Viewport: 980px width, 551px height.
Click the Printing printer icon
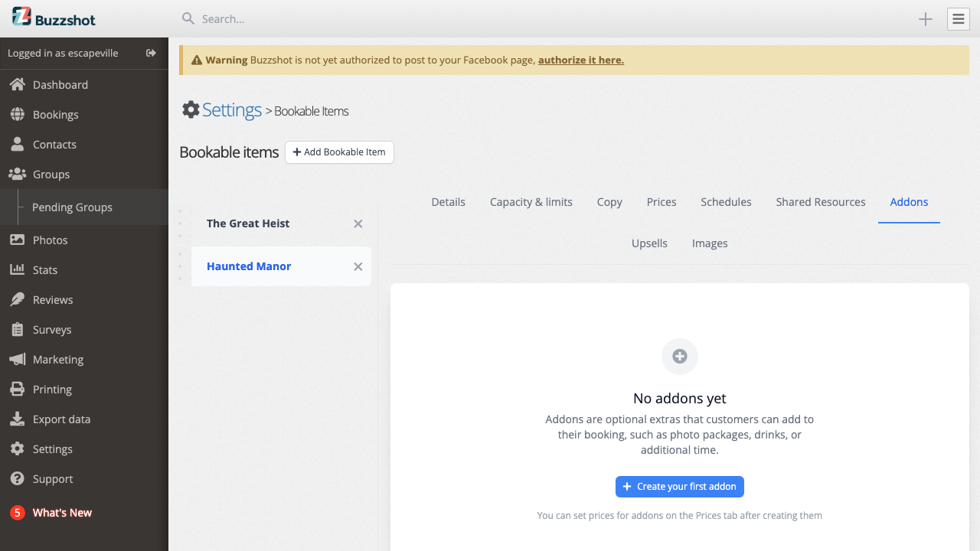pos(17,389)
